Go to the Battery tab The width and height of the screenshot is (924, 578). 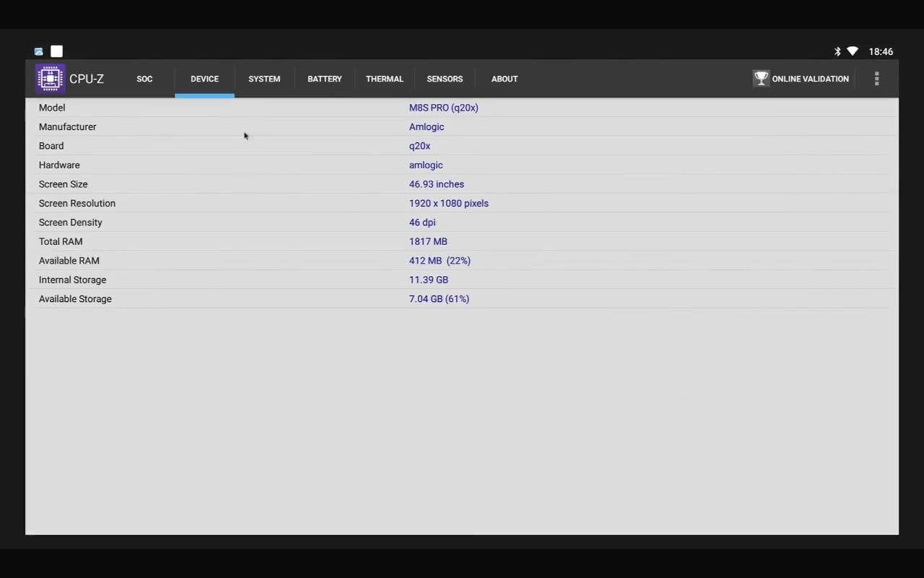point(325,79)
